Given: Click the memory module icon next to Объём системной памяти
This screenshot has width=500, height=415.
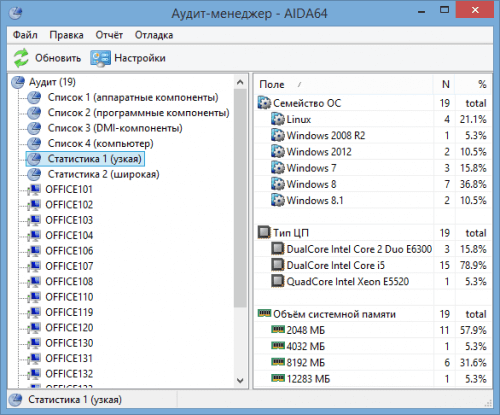Looking at the screenshot, I should [264, 313].
